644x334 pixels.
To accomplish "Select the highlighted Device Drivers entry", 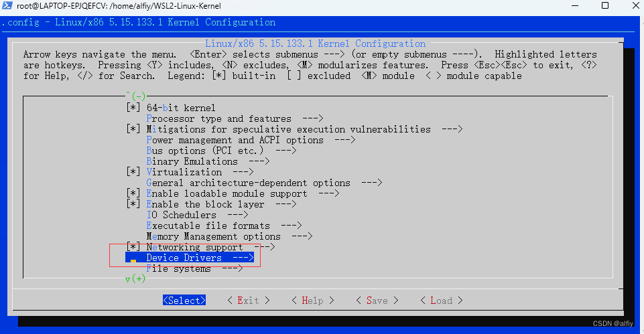I will [x=190, y=258].
